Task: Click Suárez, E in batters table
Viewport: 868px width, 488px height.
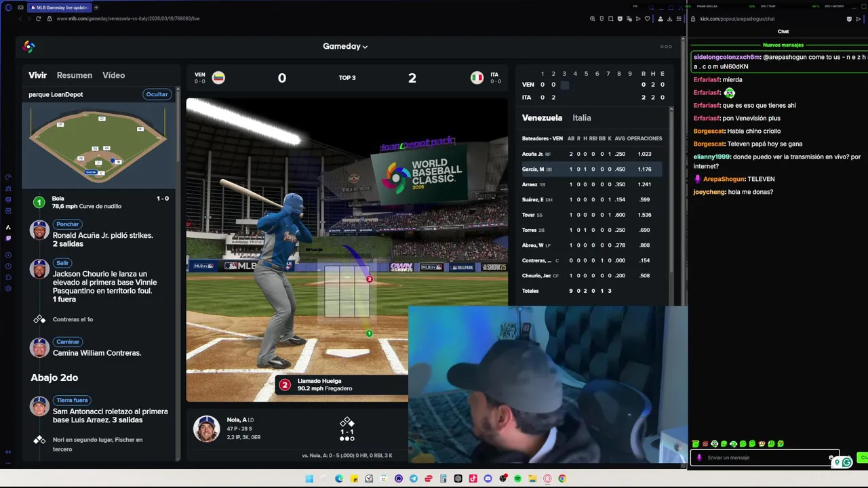Action: click(532, 200)
